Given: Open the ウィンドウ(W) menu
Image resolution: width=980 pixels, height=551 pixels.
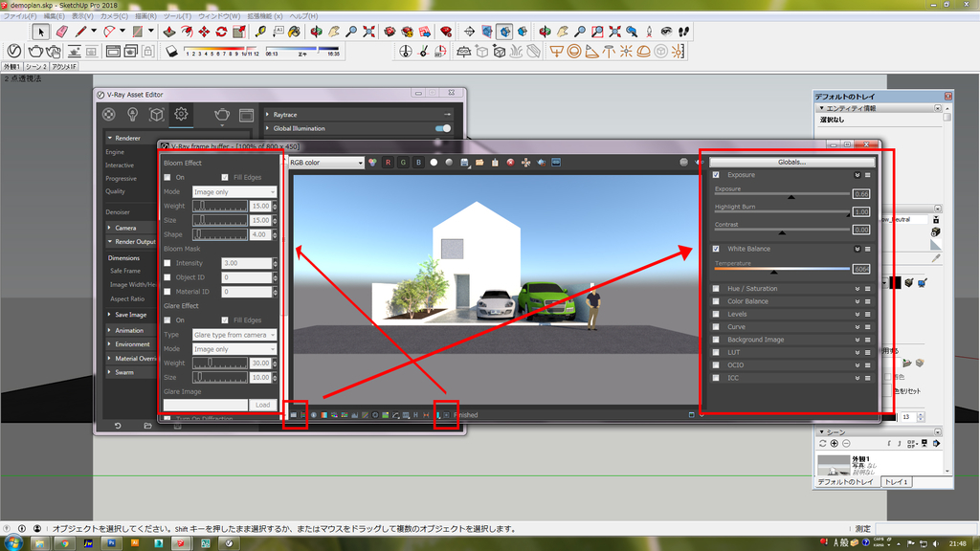Looking at the screenshot, I should (x=219, y=16).
